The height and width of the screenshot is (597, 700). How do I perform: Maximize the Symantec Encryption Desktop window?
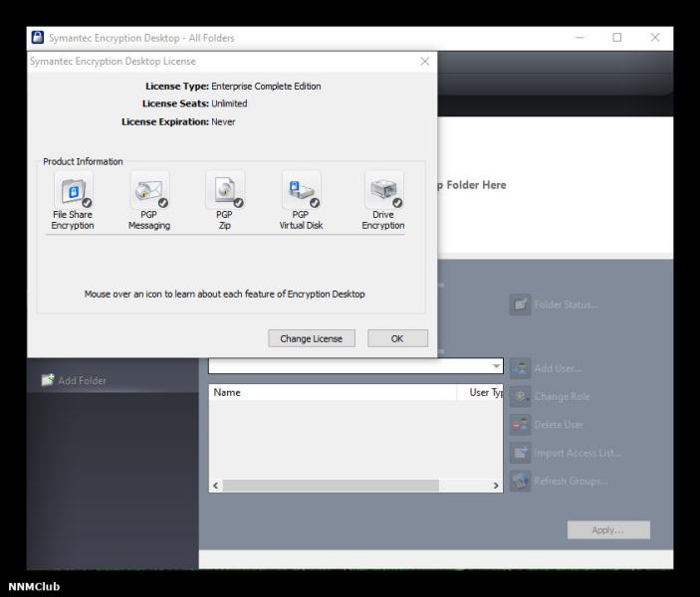[617, 38]
